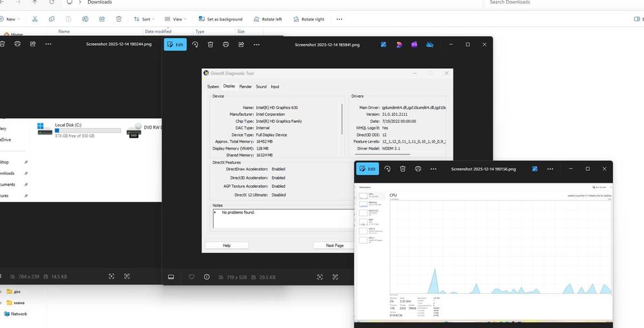The width and height of the screenshot is (644, 328).
Task: Click the Delete trash icon in Explorer toolbar
Action: coord(118,19)
